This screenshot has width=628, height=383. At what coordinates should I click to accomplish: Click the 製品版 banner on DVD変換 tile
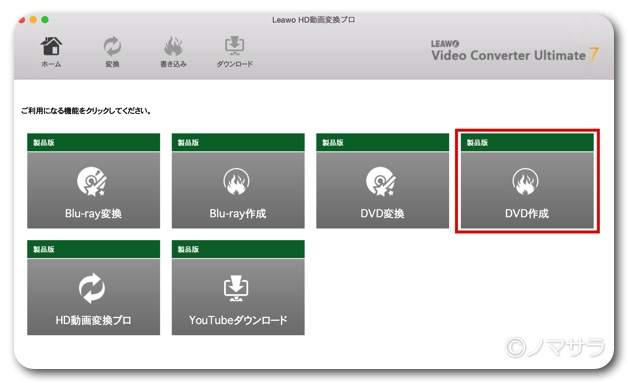pos(382,142)
